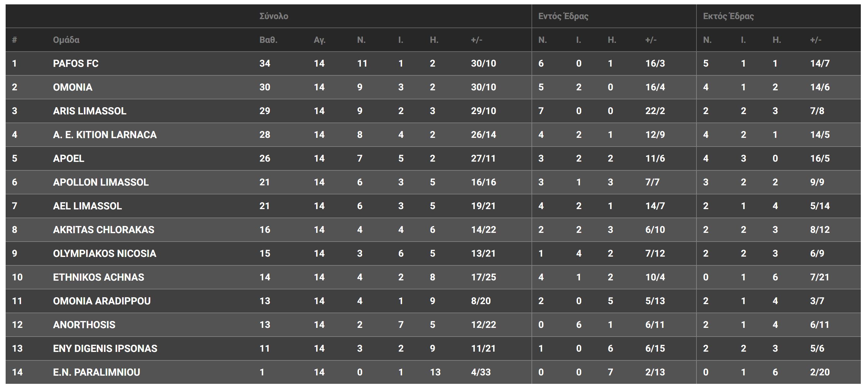Select the ANORTHOSIS team entry
The width and height of the screenshot is (868, 386).
coord(84,324)
